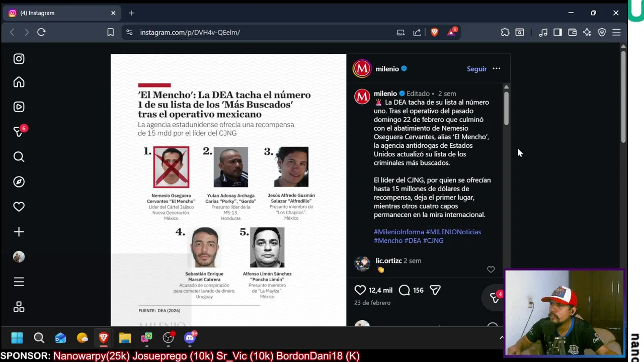Open the comment bubble on post
Viewport: 644px width, 362px height.
click(x=404, y=290)
